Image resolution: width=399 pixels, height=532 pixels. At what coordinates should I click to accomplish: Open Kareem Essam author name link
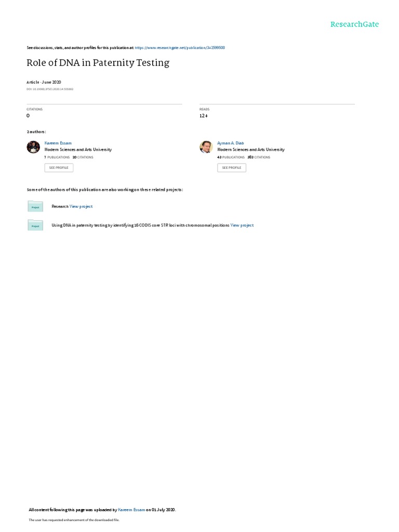coord(58,143)
